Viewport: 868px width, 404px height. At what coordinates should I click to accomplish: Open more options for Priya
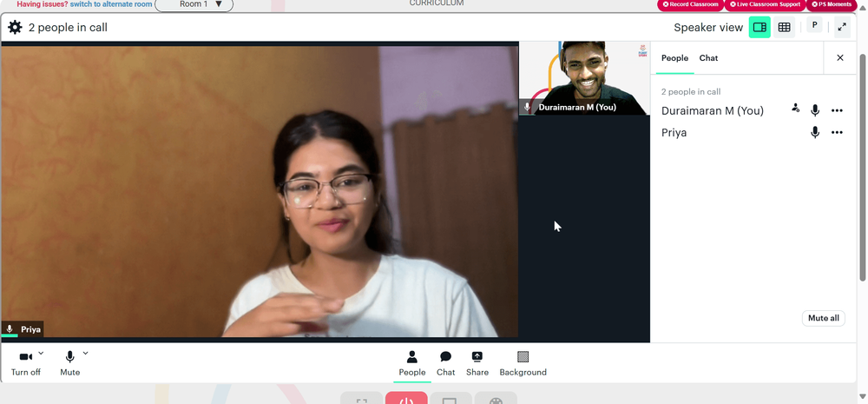click(837, 132)
